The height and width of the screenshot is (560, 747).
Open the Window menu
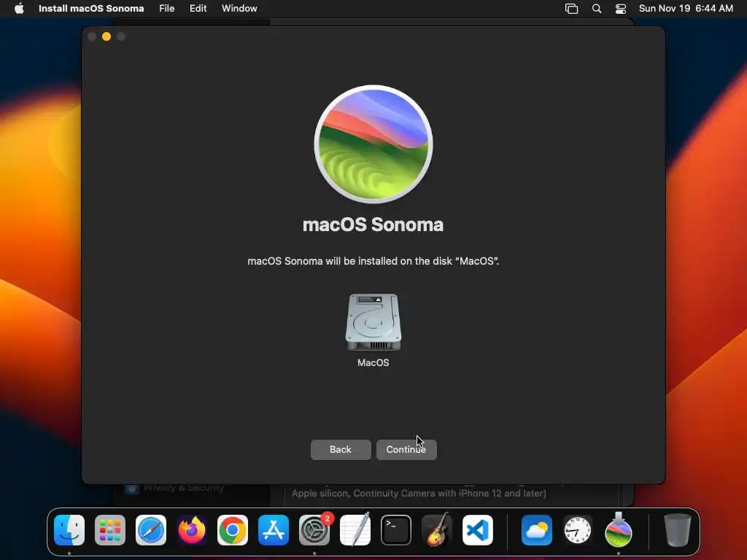click(239, 9)
